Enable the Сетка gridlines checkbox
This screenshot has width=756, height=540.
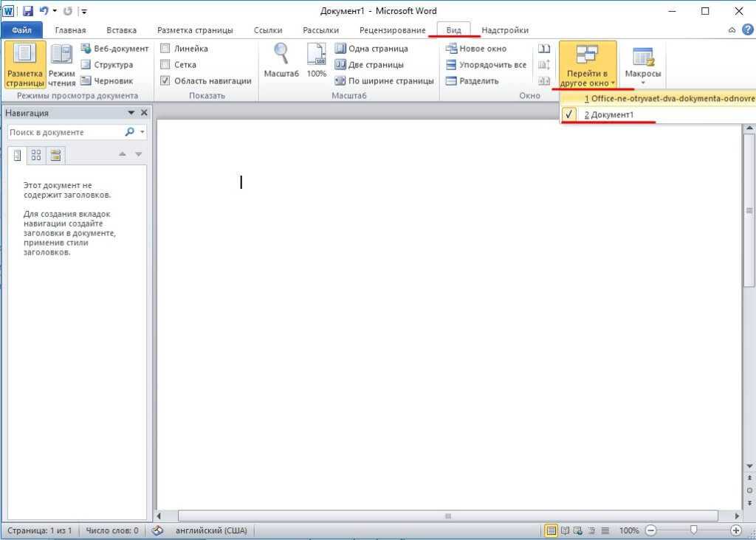165,65
